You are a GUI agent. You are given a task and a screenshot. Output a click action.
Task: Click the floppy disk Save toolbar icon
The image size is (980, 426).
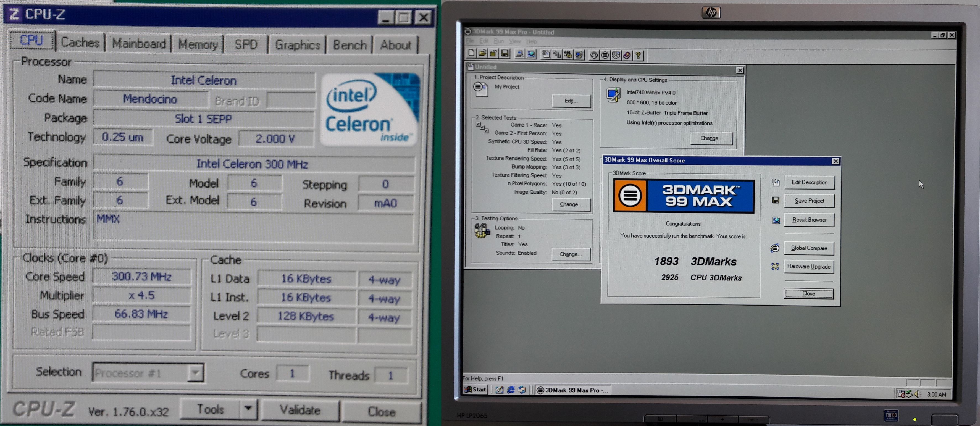click(x=505, y=54)
